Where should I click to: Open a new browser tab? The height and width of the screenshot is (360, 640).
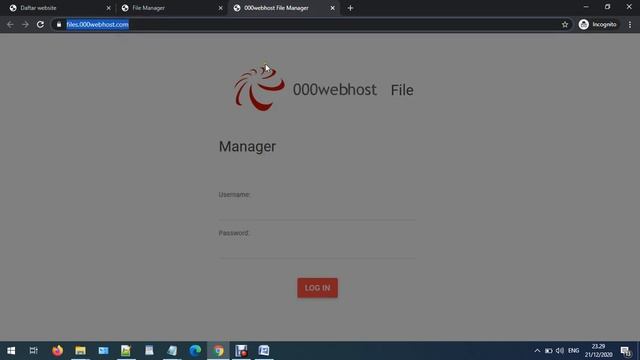point(350,8)
